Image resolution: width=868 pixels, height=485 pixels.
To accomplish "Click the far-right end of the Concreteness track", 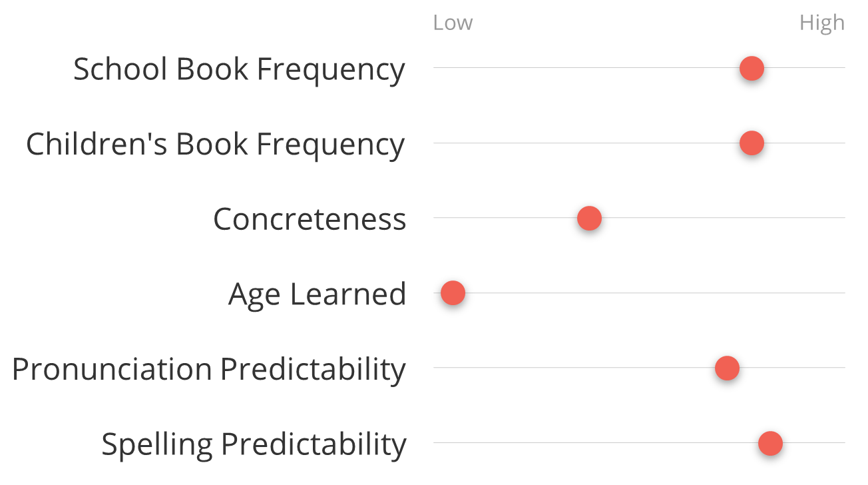I will coord(843,218).
